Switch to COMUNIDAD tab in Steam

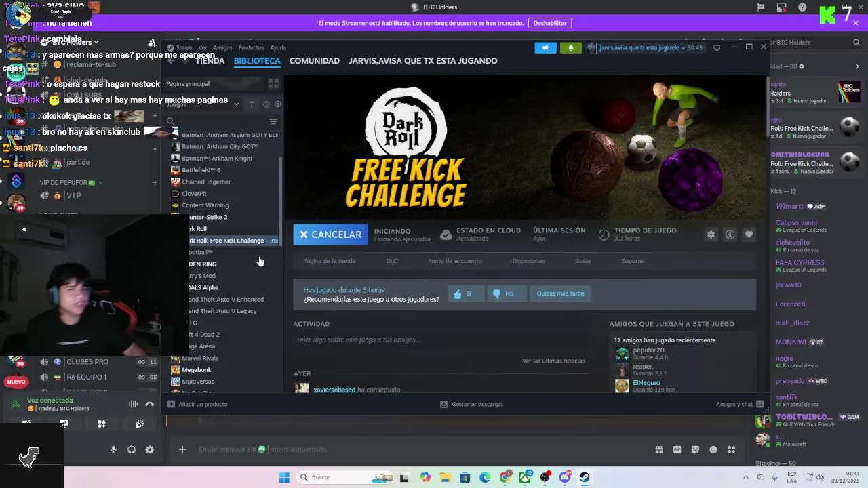point(314,60)
